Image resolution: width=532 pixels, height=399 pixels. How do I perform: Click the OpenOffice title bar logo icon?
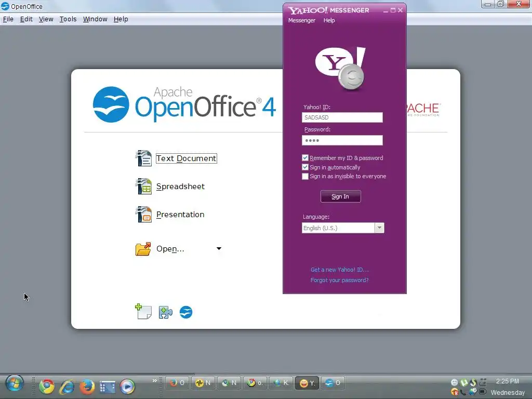5,6
